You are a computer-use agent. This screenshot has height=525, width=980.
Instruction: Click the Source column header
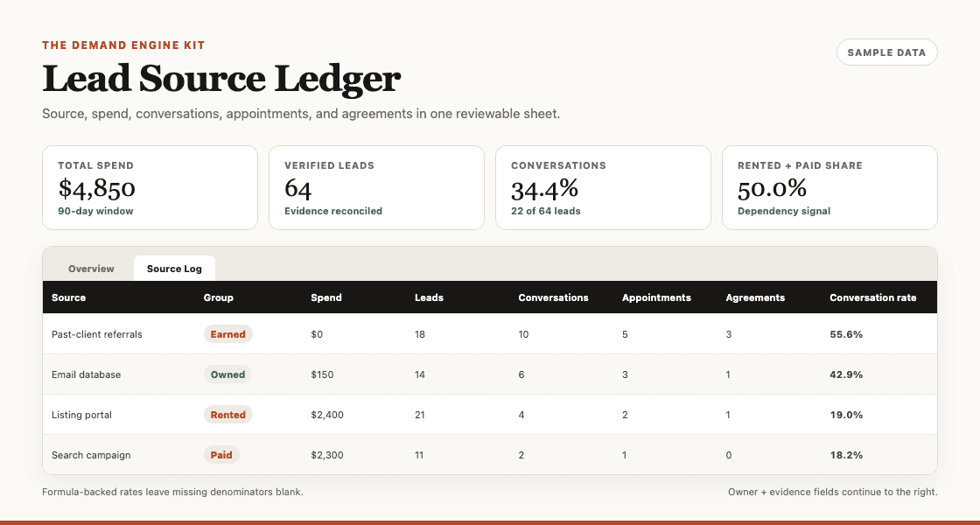(69, 297)
